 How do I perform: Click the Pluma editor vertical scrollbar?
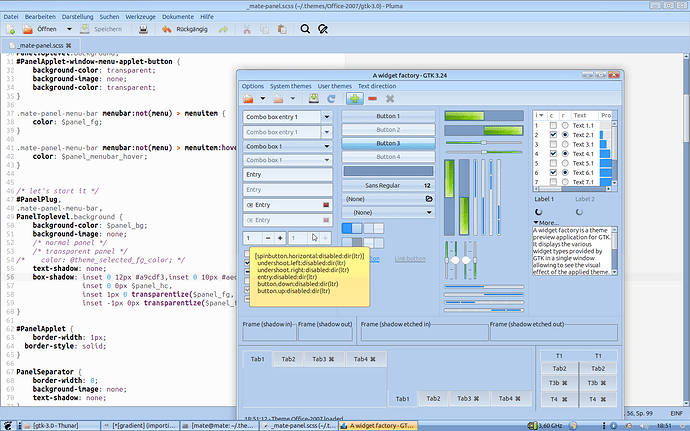[x=686, y=229]
